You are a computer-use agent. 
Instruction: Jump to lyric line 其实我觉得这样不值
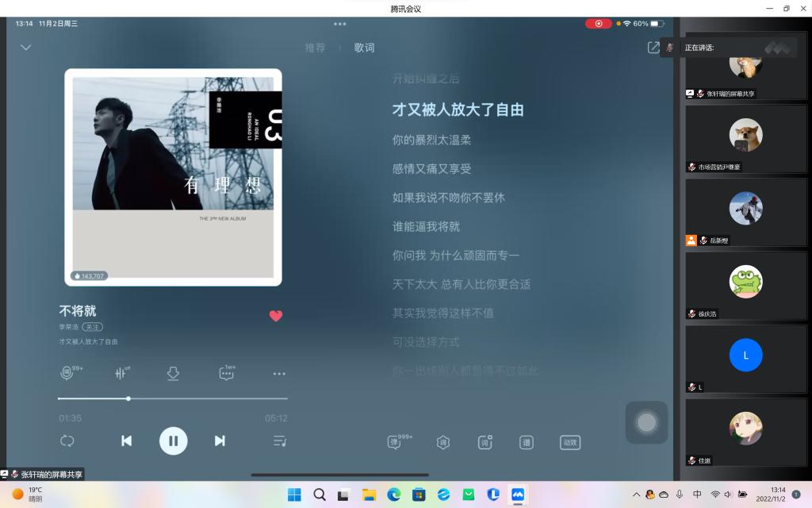point(442,314)
